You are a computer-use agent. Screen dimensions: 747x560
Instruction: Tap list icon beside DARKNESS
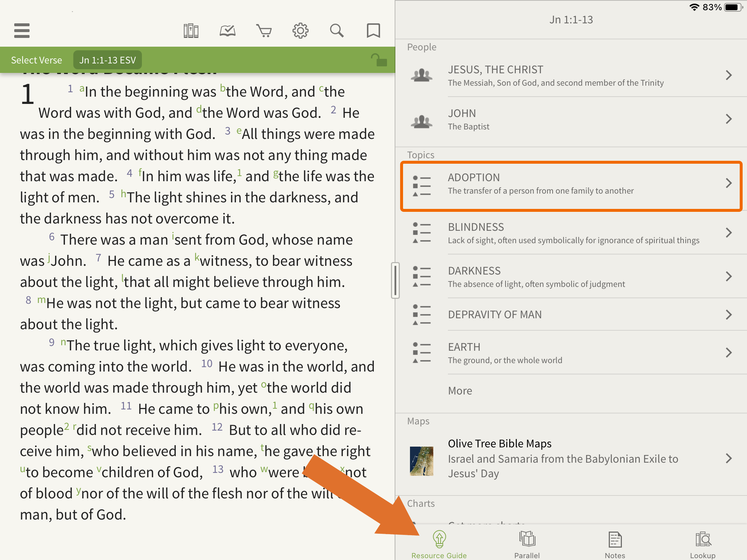pos(422,276)
